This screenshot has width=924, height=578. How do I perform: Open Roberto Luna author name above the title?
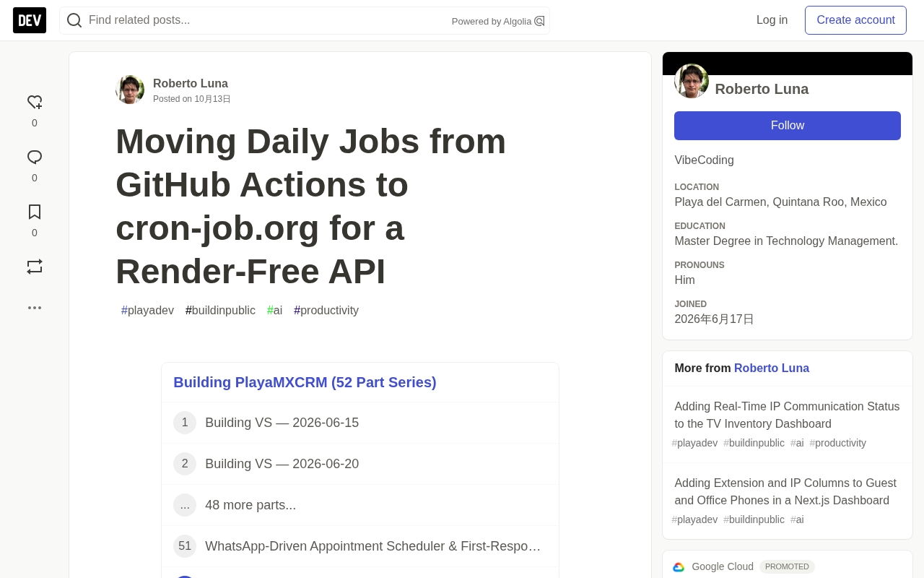click(191, 83)
